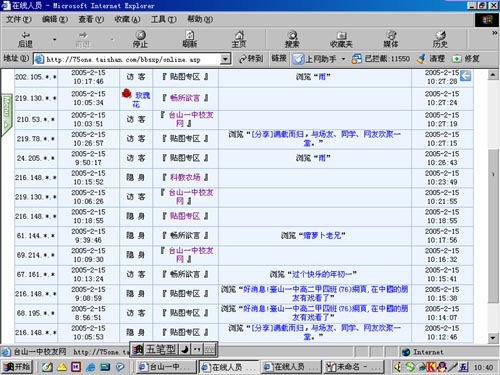The width and height of the screenshot is (500, 375).
Task: Click the Windows 开始 start button
Action: click(17, 367)
